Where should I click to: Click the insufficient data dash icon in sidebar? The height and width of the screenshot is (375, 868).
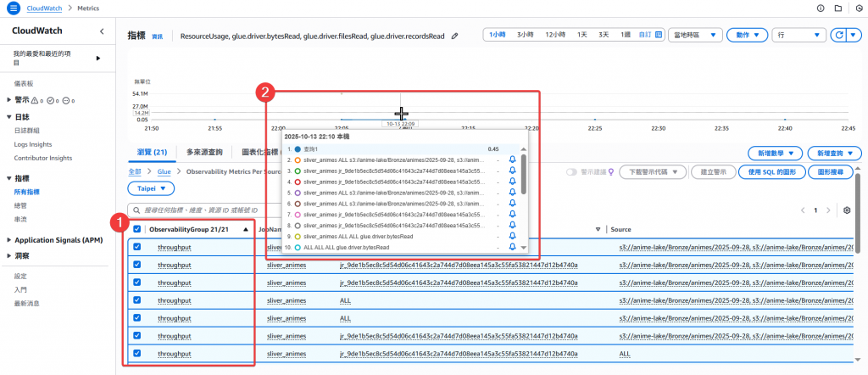pyautogui.click(x=66, y=100)
